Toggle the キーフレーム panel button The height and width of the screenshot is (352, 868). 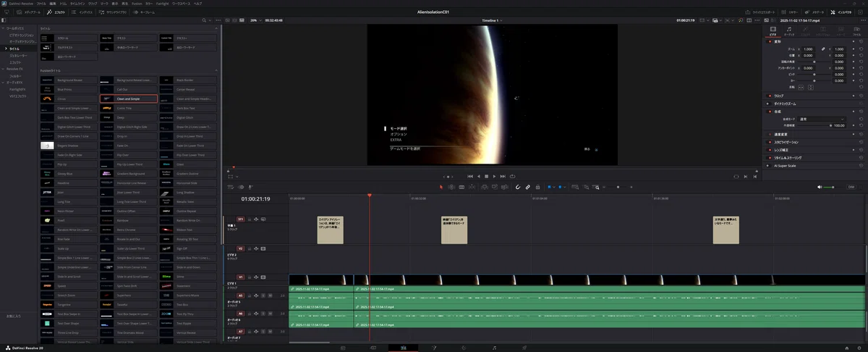pyautogui.click(x=143, y=12)
